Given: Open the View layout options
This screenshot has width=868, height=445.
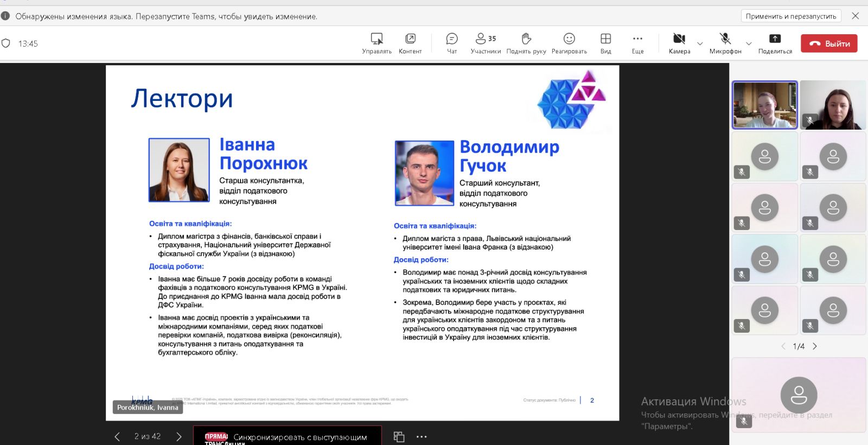Looking at the screenshot, I should pos(605,43).
